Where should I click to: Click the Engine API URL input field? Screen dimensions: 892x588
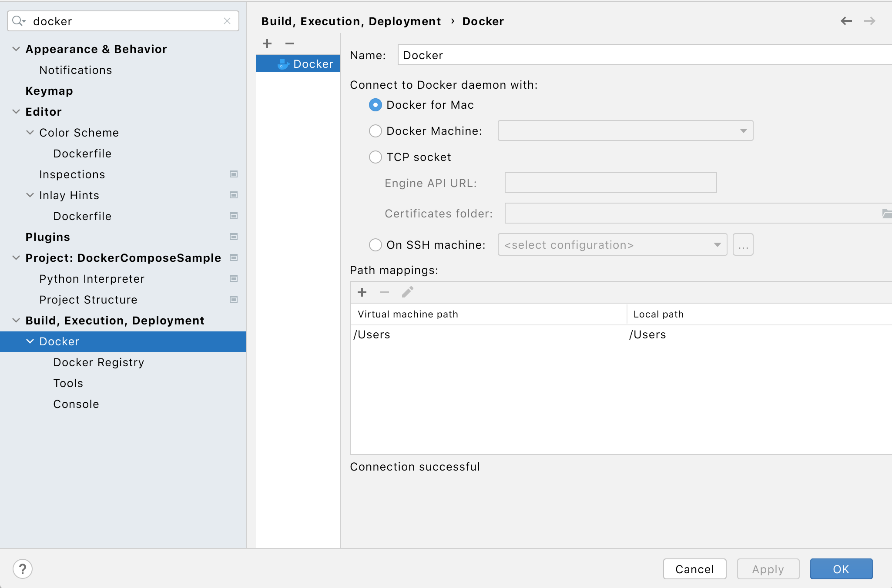pyautogui.click(x=611, y=183)
